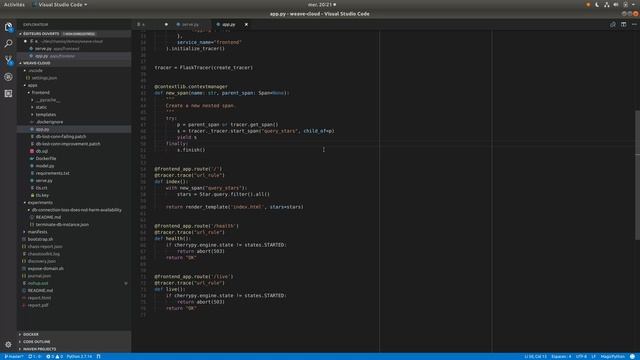Open expose-domain.sh in explorer

point(73,269)
